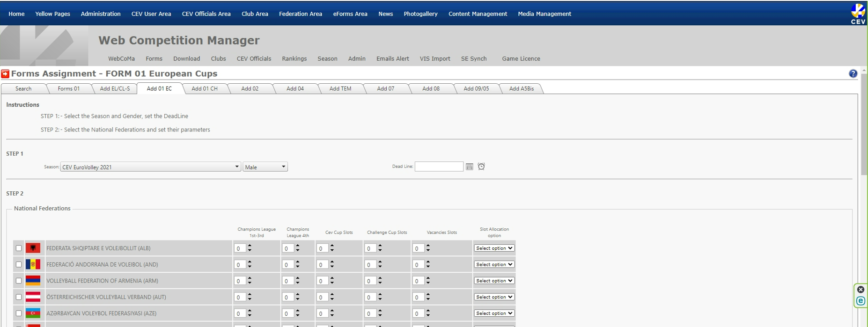Click text ÖSTERREICHISCHER VOLLEYBALL VERBAND (AUT)
The height and width of the screenshot is (327, 868).
106,297
